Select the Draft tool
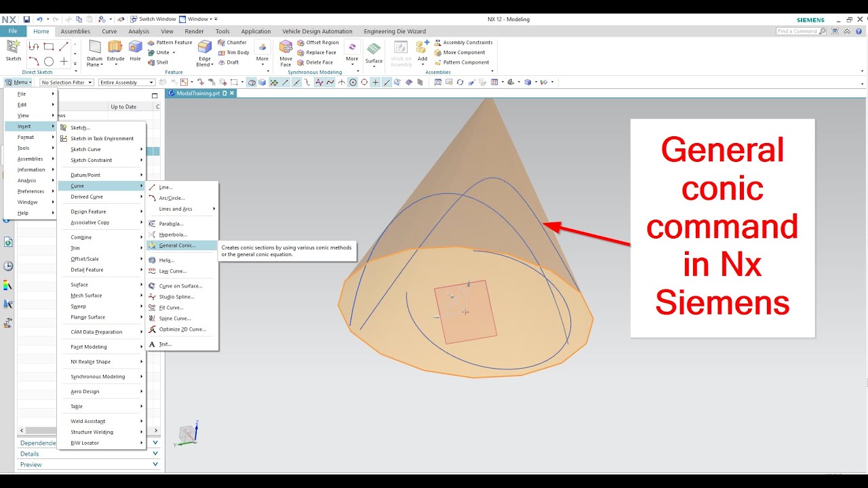868x488 pixels. point(228,62)
